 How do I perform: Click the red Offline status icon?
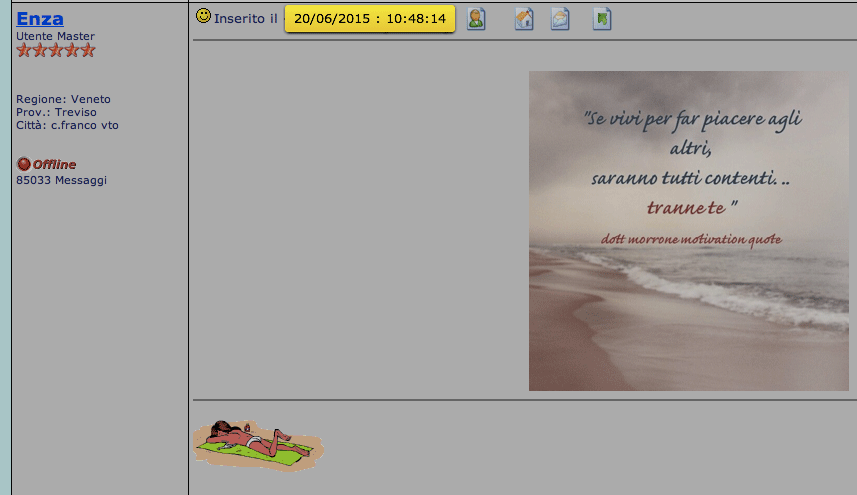click(x=24, y=164)
